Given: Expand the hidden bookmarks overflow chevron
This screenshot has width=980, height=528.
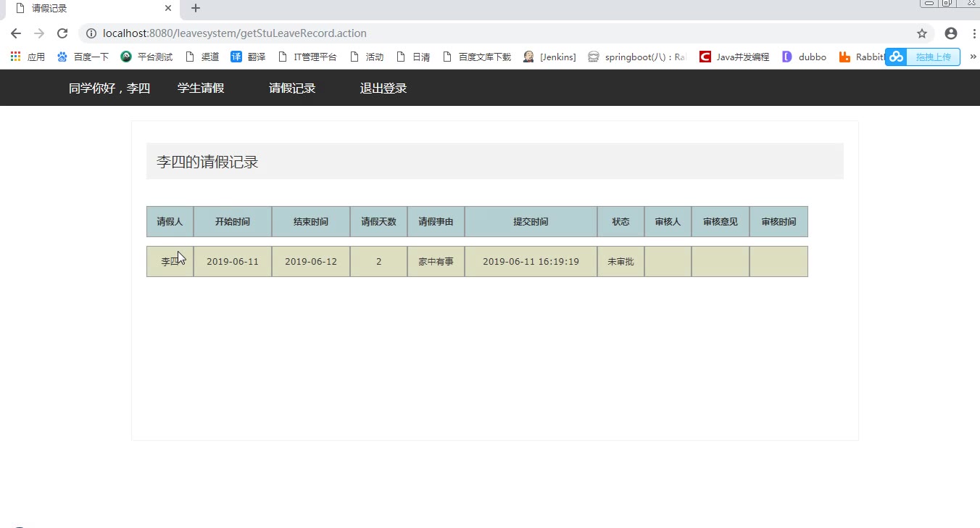Looking at the screenshot, I should click(x=973, y=57).
